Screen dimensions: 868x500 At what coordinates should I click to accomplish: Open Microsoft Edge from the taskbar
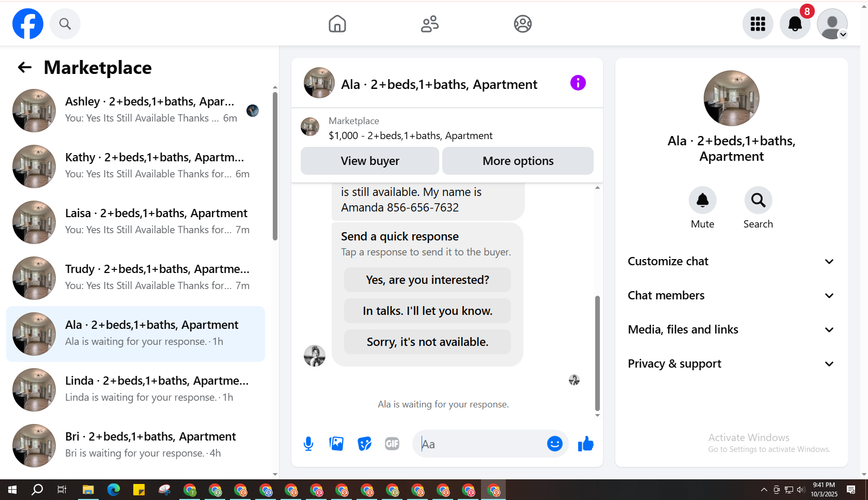[x=113, y=490]
